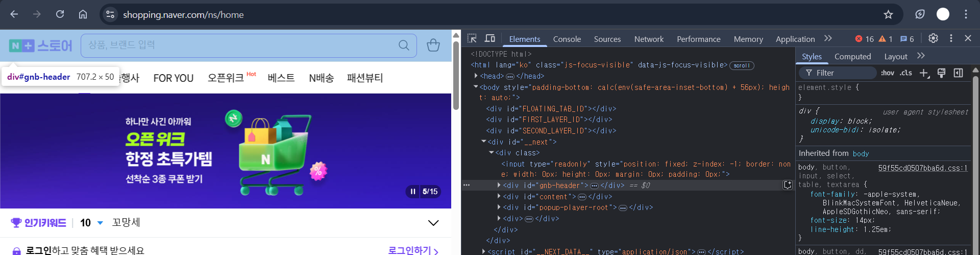The image size is (980, 255).
Task: Click Ask AI icon on selected node
Action: pyautogui.click(x=788, y=185)
